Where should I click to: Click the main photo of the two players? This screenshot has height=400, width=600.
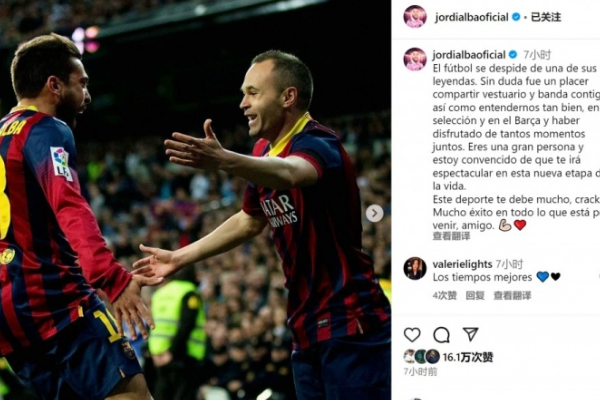pos(195,200)
